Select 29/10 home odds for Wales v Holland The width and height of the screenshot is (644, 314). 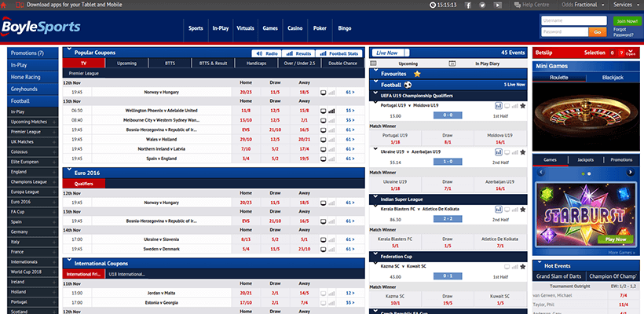[x=246, y=140]
